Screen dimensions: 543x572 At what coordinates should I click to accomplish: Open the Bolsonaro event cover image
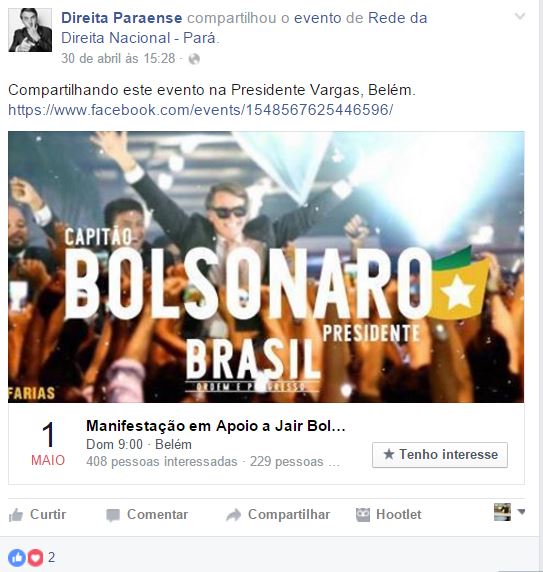(266, 267)
